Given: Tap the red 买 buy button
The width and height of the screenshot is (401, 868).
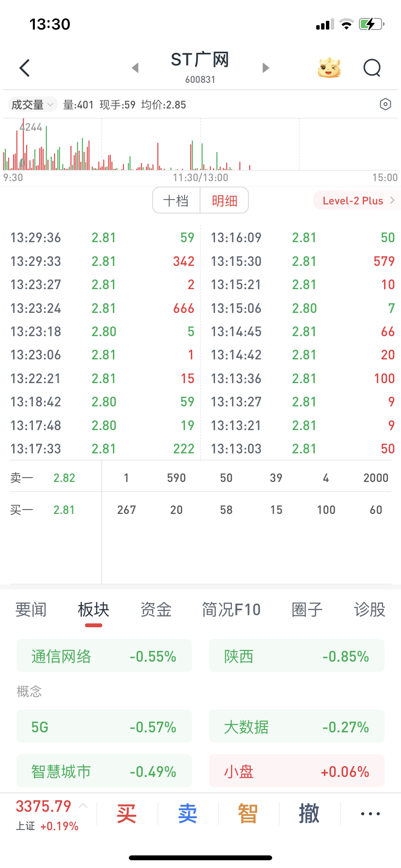Looking at the screenshot, I should click(127, 813).
